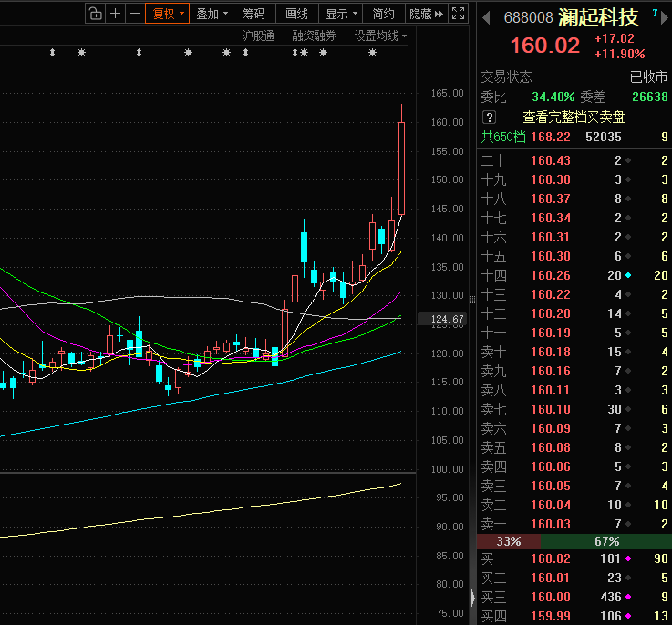672x625 pixels.
Task: Open the 显示 dropdown menu
Action: [341, 14]
